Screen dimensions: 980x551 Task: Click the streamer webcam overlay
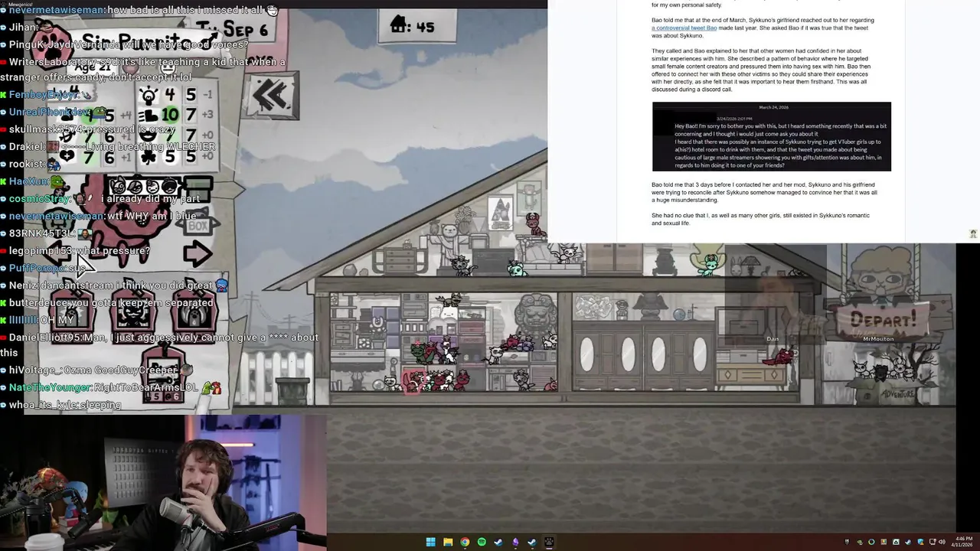[x=164, y=483]
